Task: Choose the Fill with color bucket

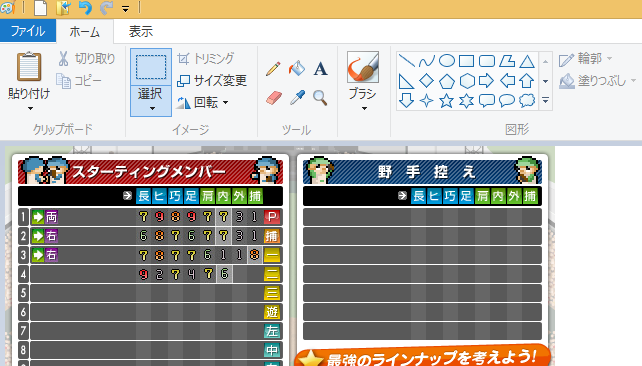Action: click(x=297, y=69)
